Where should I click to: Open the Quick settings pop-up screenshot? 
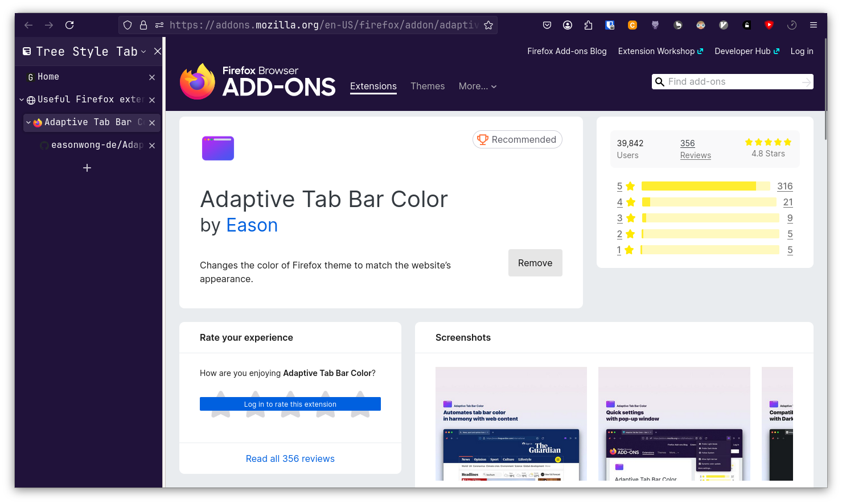point(674,424)
